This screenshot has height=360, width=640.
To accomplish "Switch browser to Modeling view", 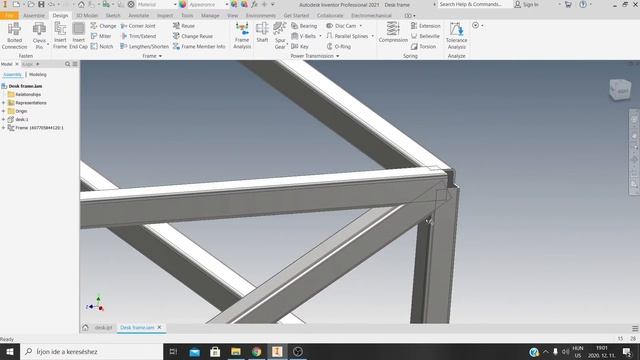I will (38, 75).
